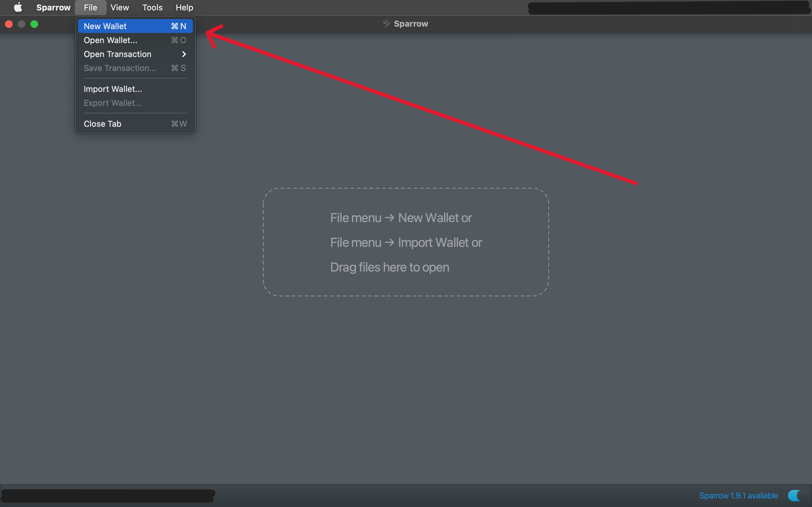The width and height of the screenshot is (812, 507).
Task: Click the red window close button
Action: pos(9,24)
